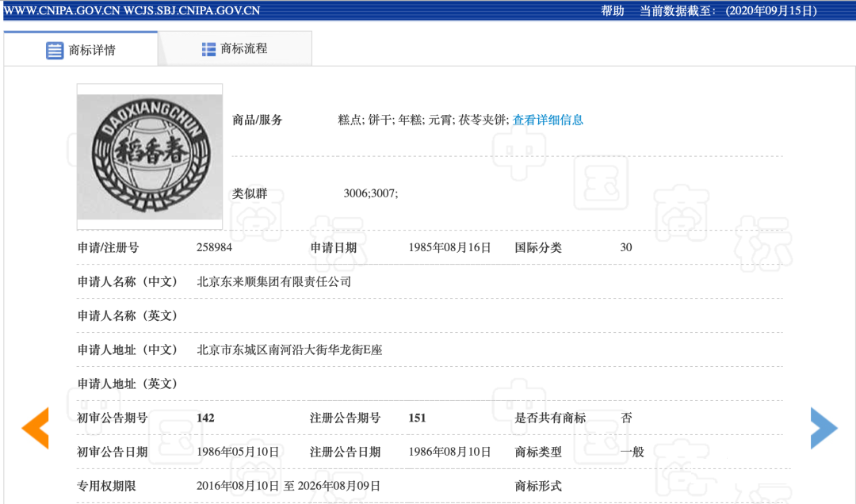Click the application date 1985年08月16日
The image size is (856, 504).
pyautogui.click(x=449, y=248)
